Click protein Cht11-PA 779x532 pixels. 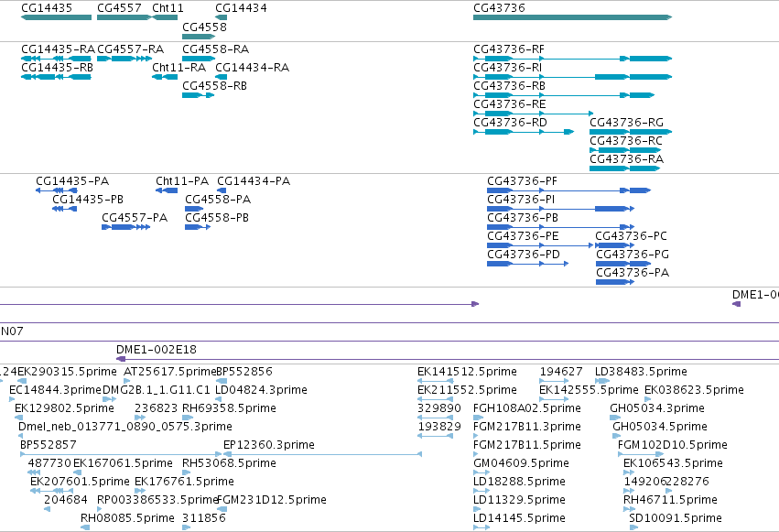pyautogui.click(x=167, y=190)
